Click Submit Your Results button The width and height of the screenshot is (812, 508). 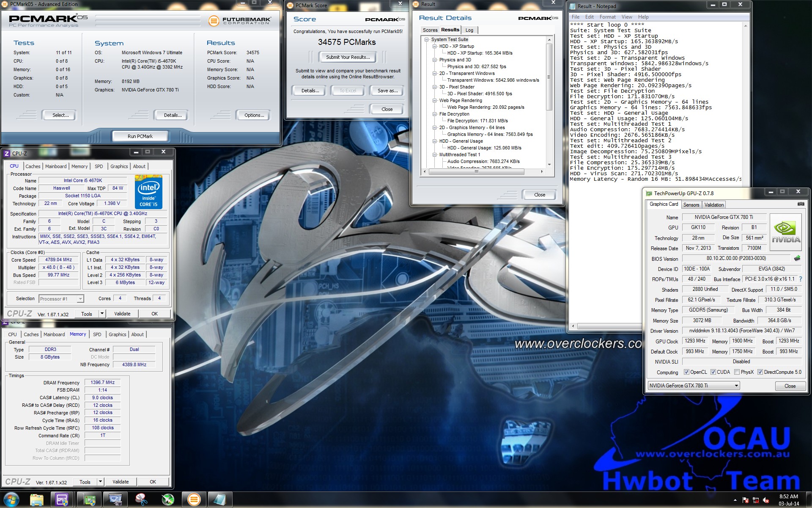click(348, 57)
